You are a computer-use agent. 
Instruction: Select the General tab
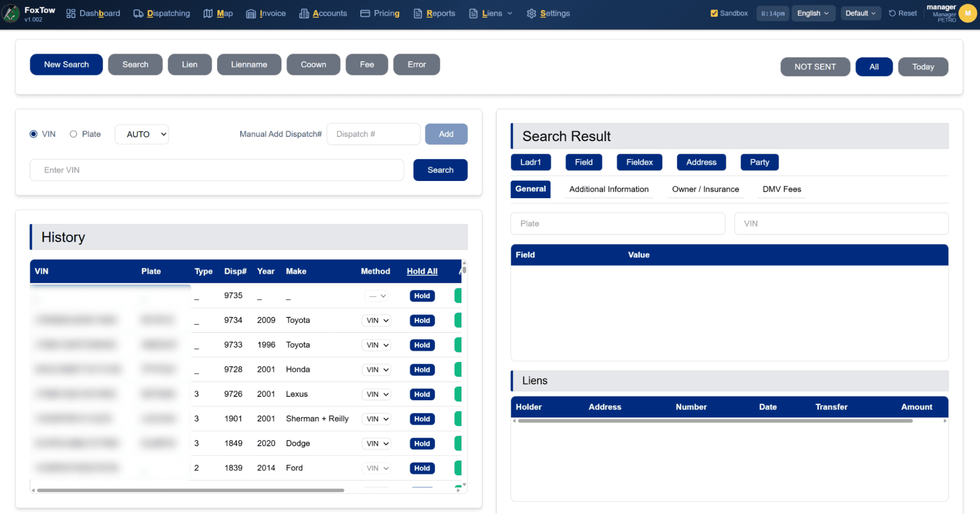[x=530, y=189]
